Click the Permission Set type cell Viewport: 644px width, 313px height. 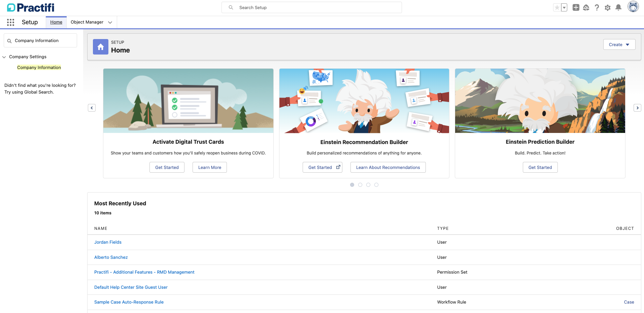pos(452,272)
